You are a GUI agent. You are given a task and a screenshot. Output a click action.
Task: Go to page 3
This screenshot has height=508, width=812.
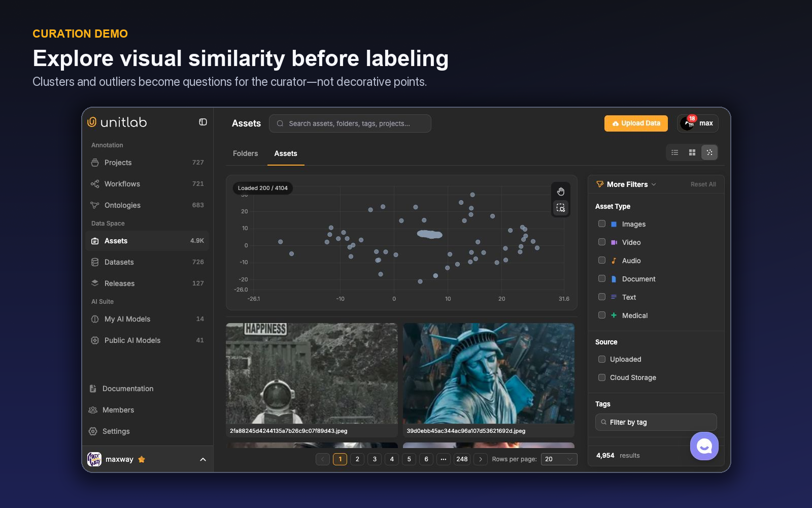pyautogui.click(x=375, y=459)
